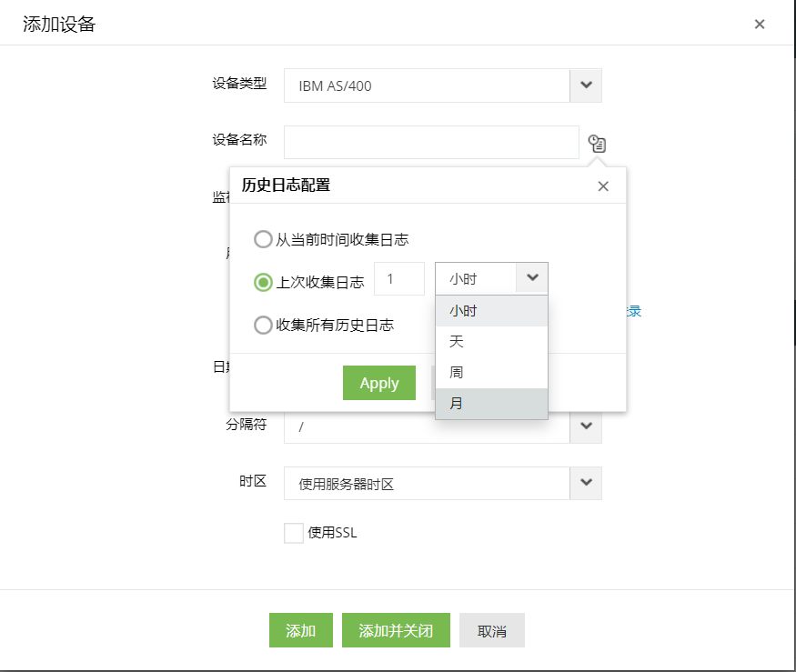796x672 pixels.
Task: Close the 历史日志配置 popup
Action: (x=603, y=186)
